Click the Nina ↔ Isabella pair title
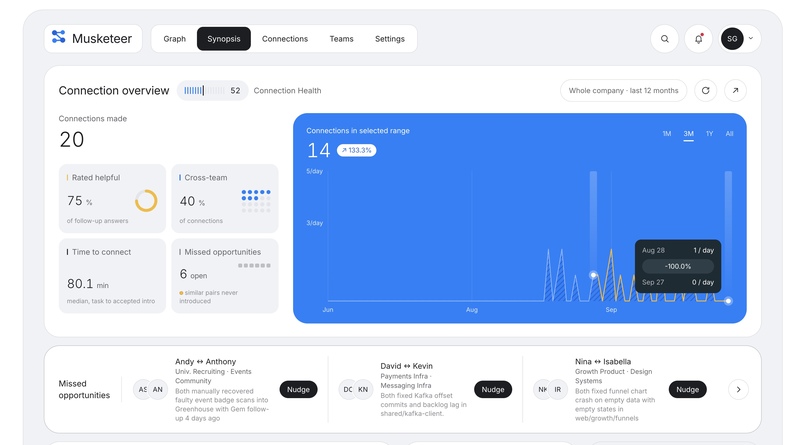The image size is (806, 445). tap(603, 362)
